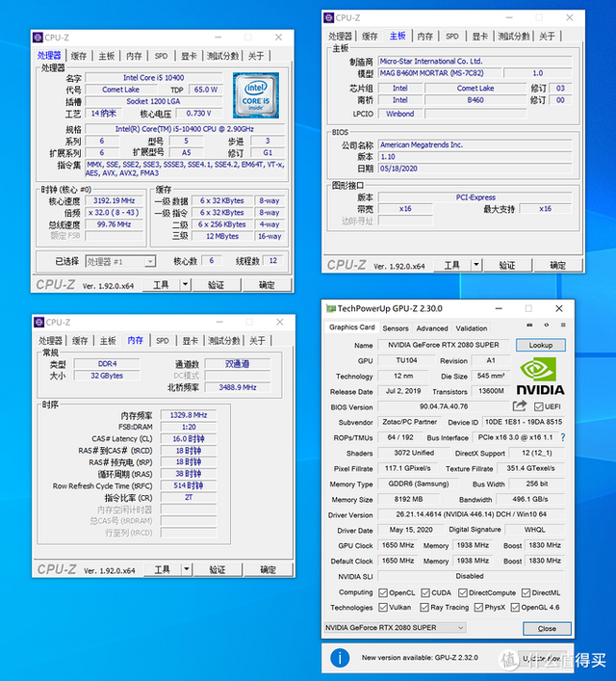
Task: Click the Intel Core i5 logo
Action: (x=256, y=95)
